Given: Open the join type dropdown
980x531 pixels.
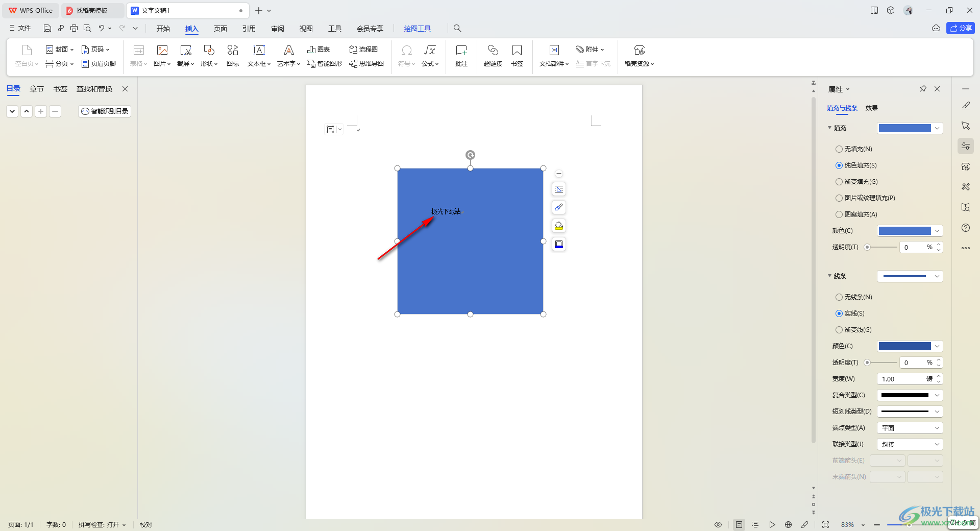Looking at the screenshot, I should pos(910,444).
